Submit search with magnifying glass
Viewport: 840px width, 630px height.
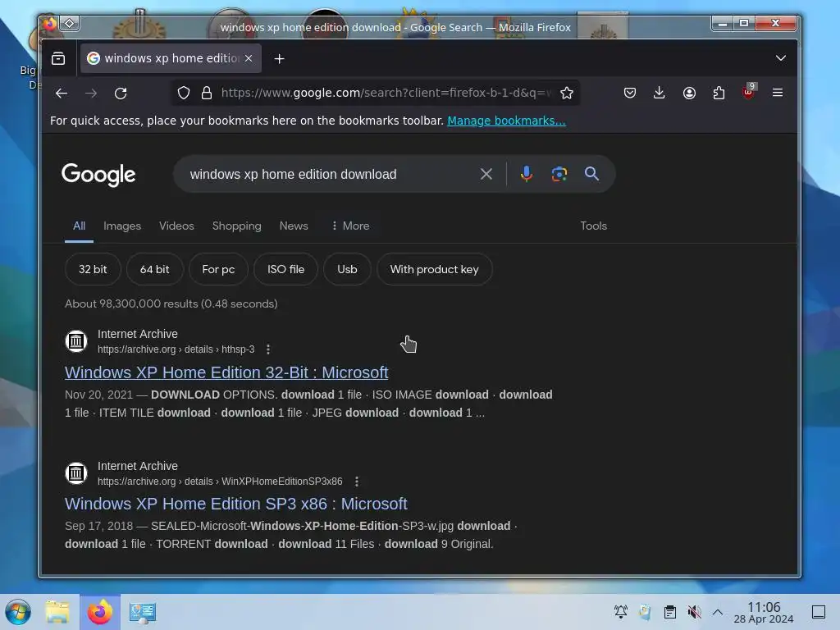(591, 174)
